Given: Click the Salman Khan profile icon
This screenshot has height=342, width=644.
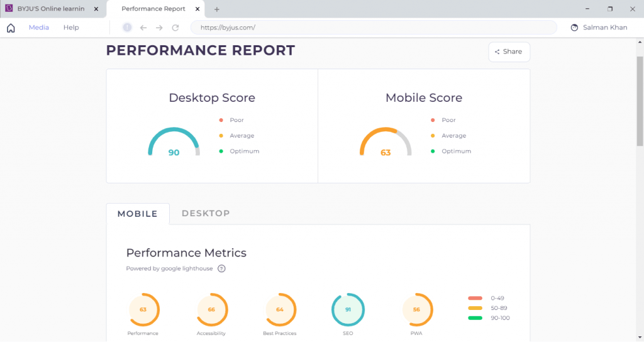Looking at the screenshot, I should [574, 28].
